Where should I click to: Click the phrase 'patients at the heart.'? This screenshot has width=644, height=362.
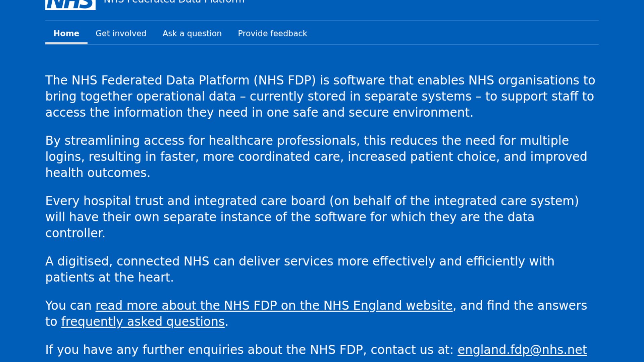109,277
